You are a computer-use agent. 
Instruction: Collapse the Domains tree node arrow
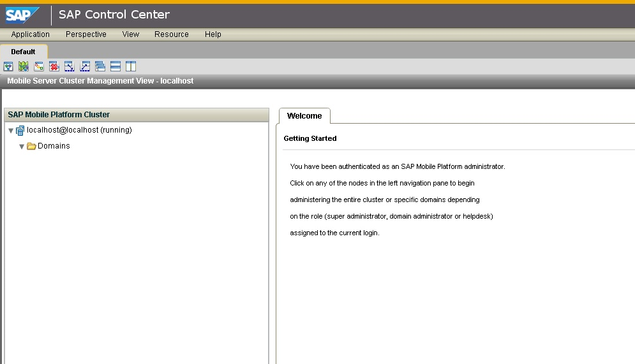tap(22, 147)
